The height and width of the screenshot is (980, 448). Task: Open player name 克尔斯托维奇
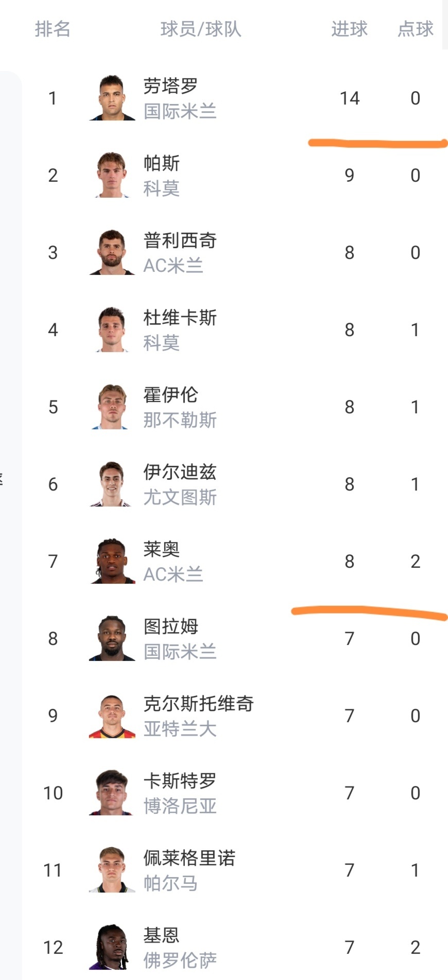point(198,703)
